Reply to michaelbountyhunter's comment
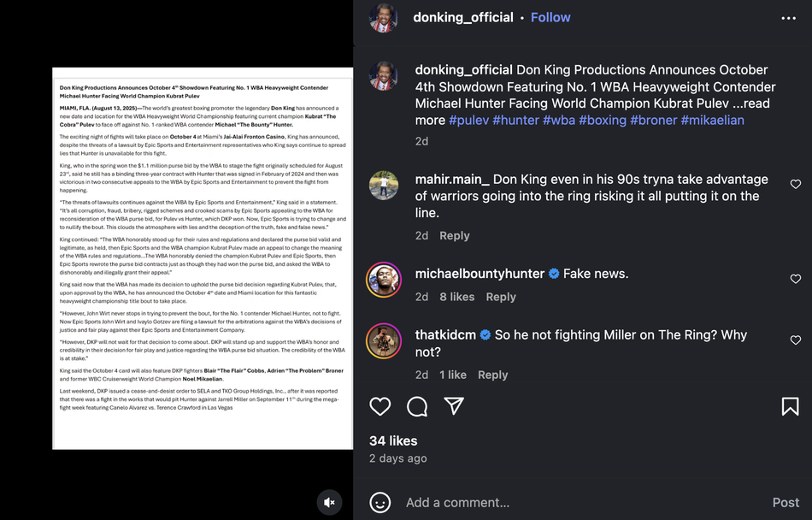Image resolution: width=812 pixels, height=520 pixels. pos(501,297)
